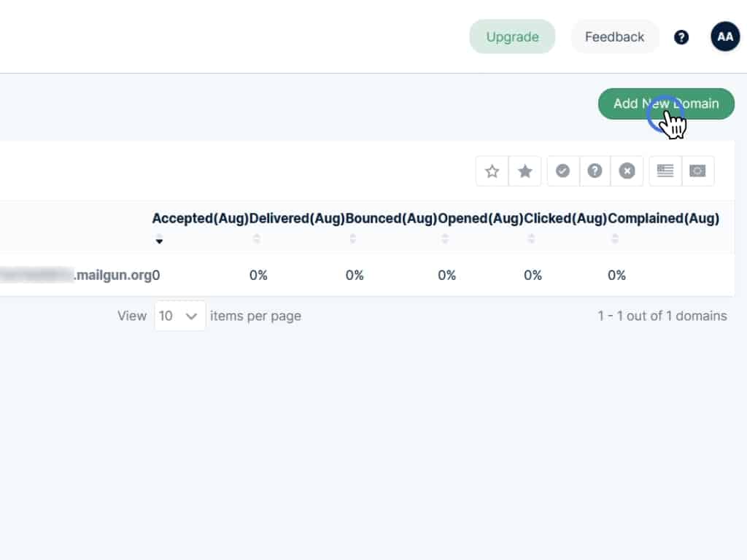Viewport: 747px width, 560px height.
Task: Click Add New Domain button
Action: (666, 104)
